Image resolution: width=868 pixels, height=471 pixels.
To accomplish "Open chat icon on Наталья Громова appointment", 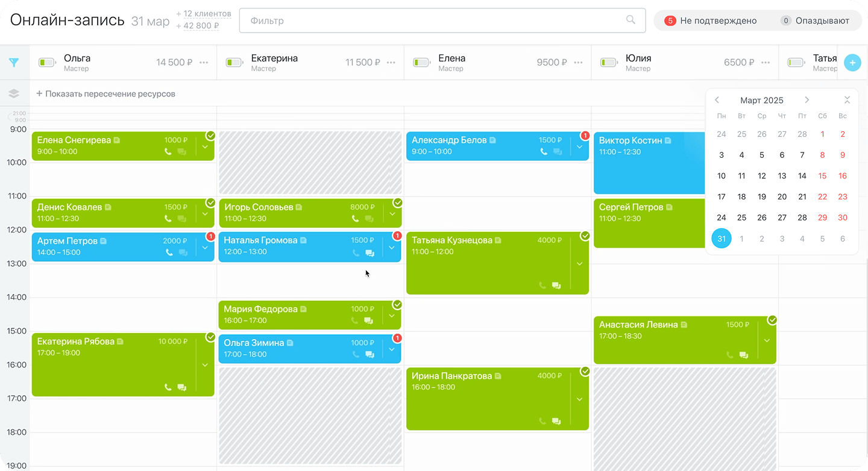I will (370, 254).
